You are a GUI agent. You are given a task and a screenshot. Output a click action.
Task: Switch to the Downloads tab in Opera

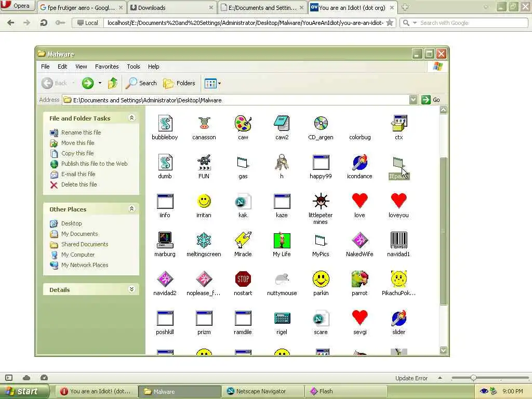tap(171, 7)
